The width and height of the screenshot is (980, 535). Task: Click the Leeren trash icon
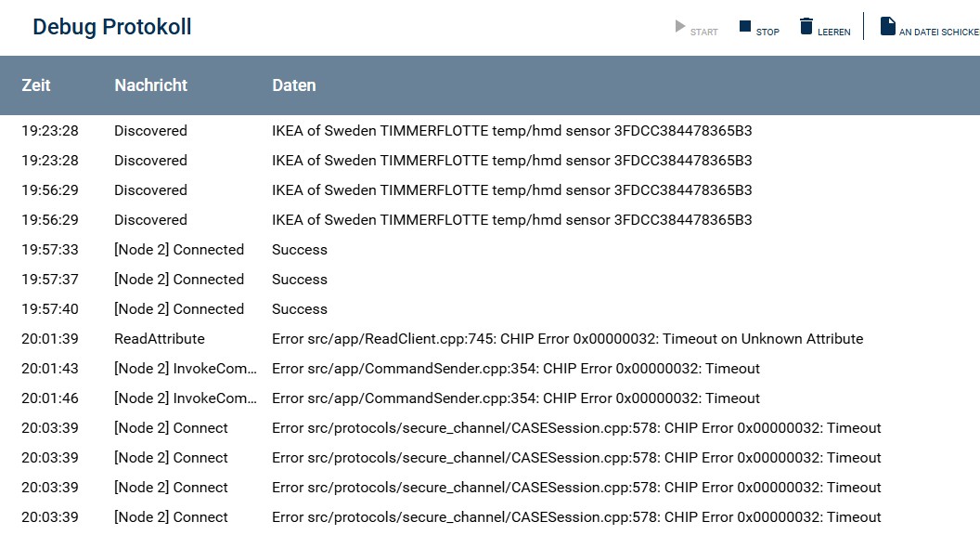806,27
